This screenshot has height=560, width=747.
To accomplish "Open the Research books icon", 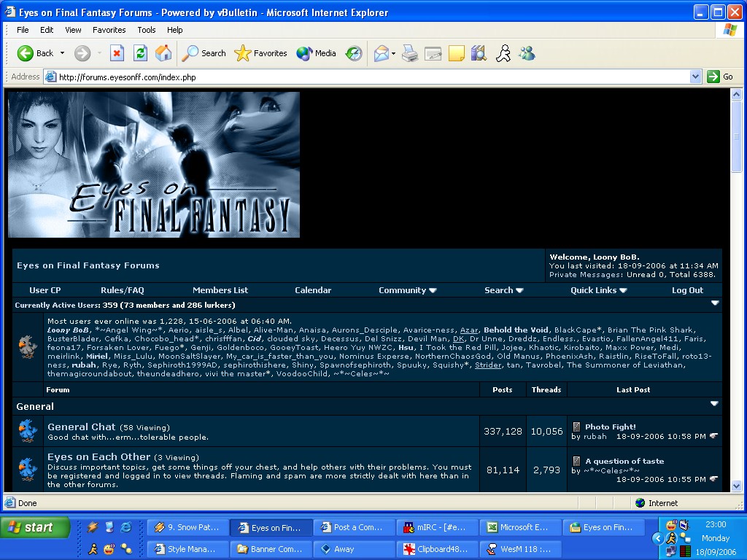I will (479, 53).
